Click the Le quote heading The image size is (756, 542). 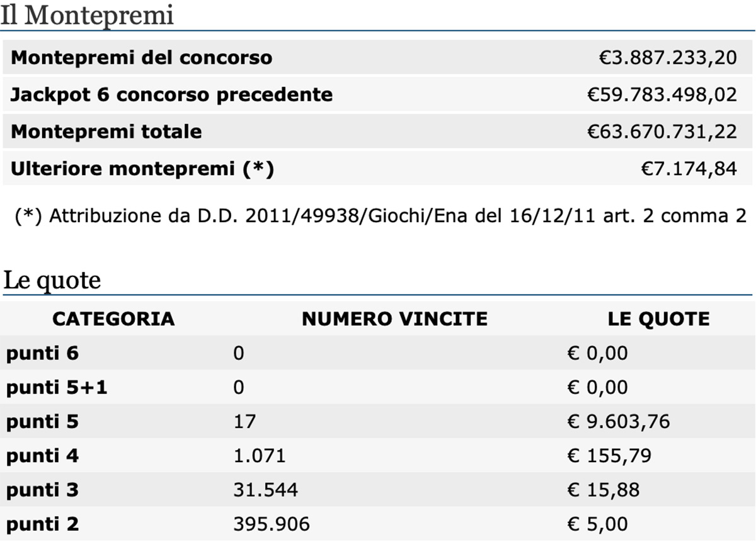(x=52, y=280)
